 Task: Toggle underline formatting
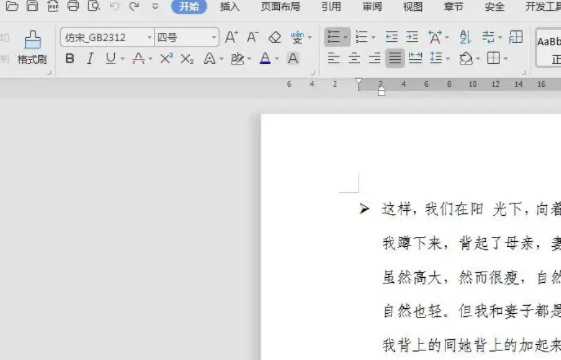tap(111, 58)
